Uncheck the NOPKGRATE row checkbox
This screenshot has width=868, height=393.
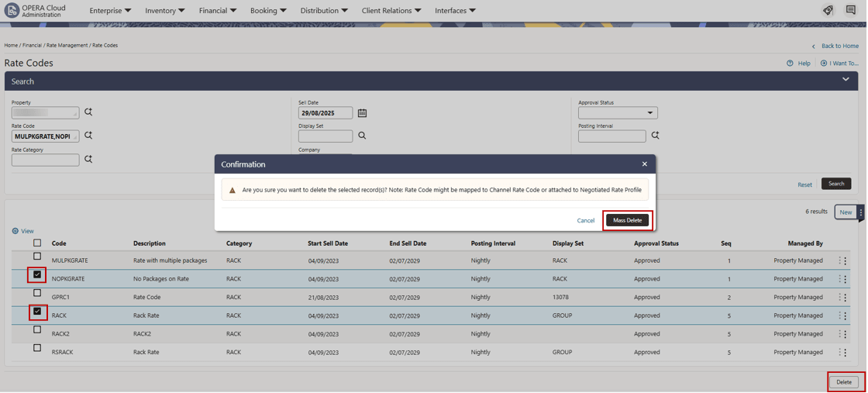click(x=37, y=274)
